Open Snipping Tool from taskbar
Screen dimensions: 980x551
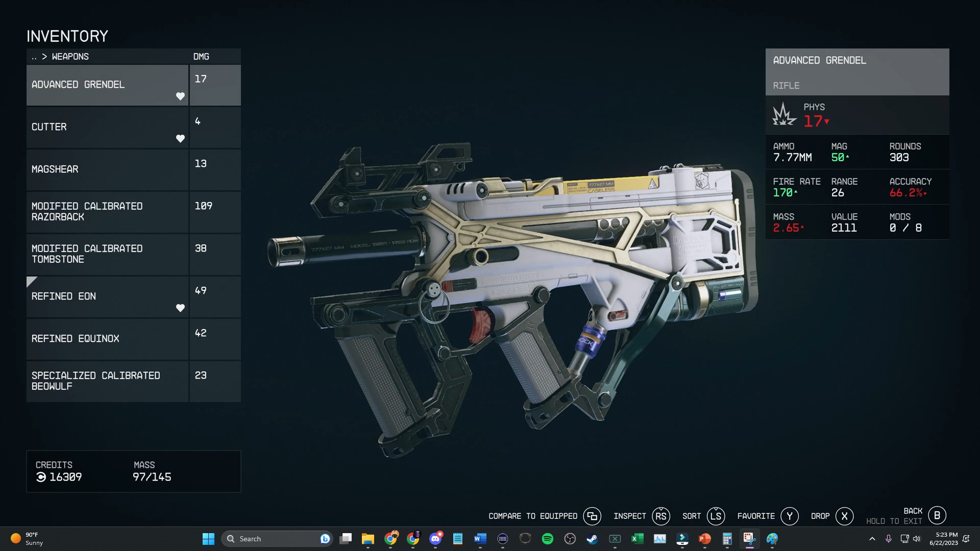tap(749, 539)
